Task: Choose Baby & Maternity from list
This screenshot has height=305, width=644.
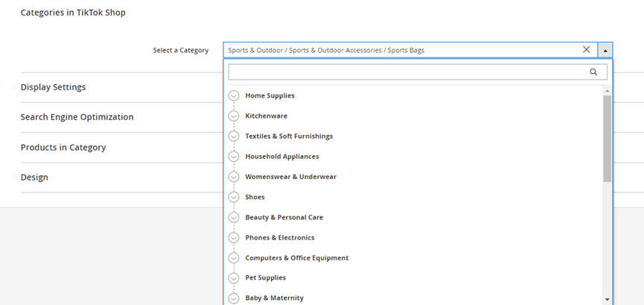Action: coord(274,298)
